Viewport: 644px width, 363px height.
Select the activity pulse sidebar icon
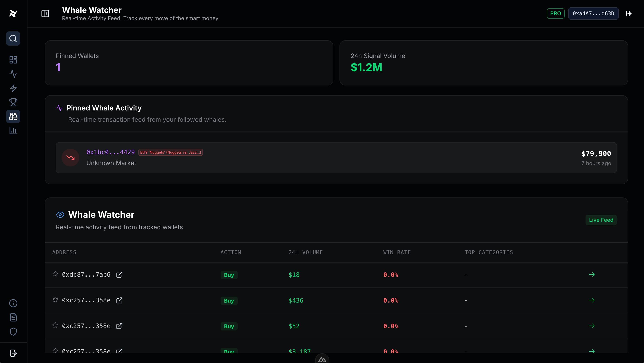[x=13, y=74]
